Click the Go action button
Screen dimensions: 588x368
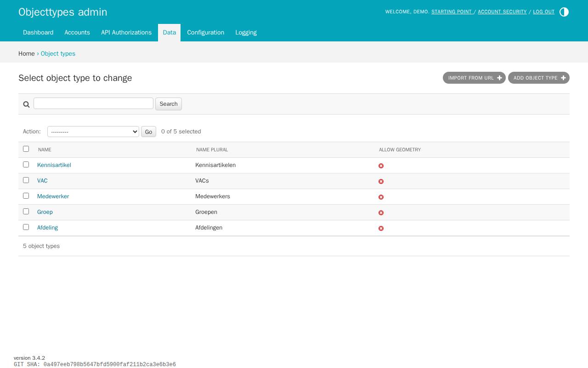coord(148,132)
